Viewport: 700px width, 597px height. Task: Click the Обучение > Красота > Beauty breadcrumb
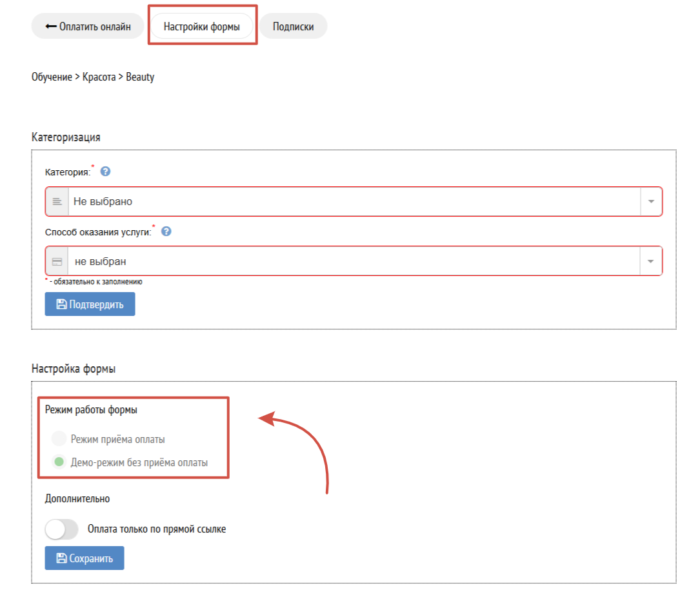point(93,77)
